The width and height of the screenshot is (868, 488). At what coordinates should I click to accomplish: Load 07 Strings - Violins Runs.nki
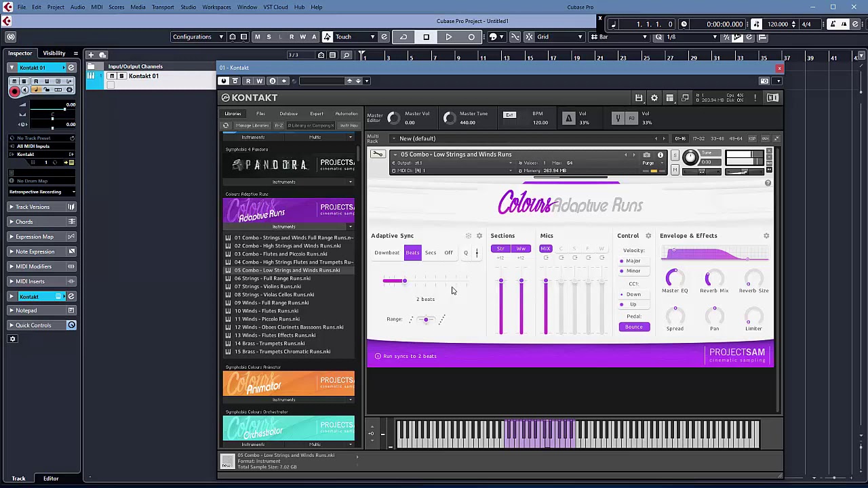coord(268,287)
